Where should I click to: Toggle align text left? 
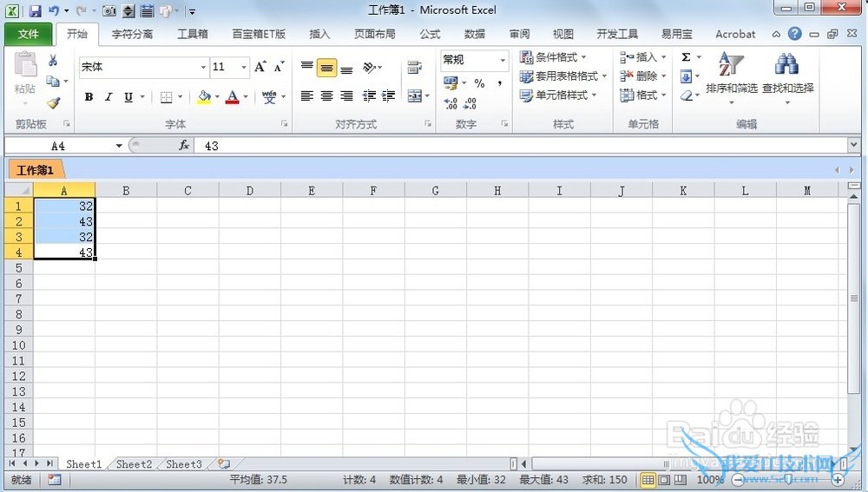tap(306, 96)
